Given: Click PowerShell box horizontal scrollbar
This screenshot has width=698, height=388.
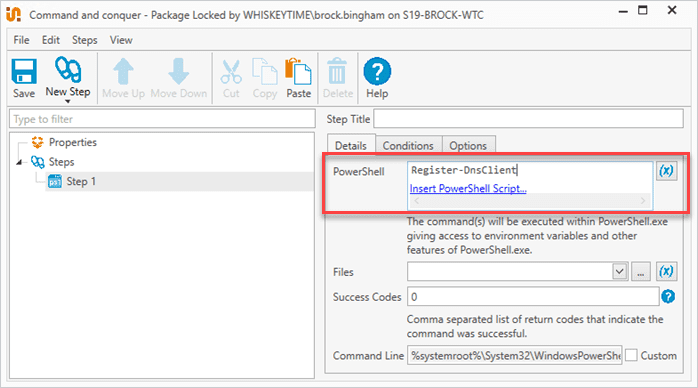Looking at the screenshot, I should (x=530, y=201).
